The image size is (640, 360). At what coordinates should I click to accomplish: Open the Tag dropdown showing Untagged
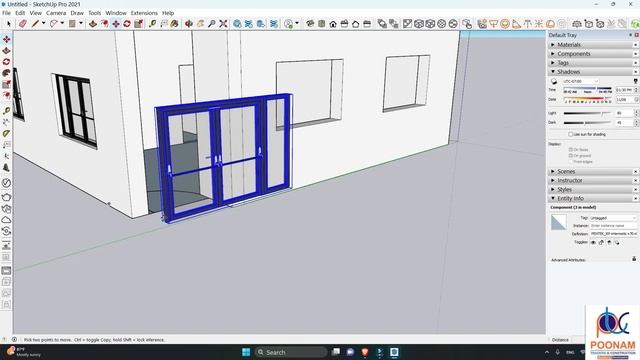click(613, 218)
